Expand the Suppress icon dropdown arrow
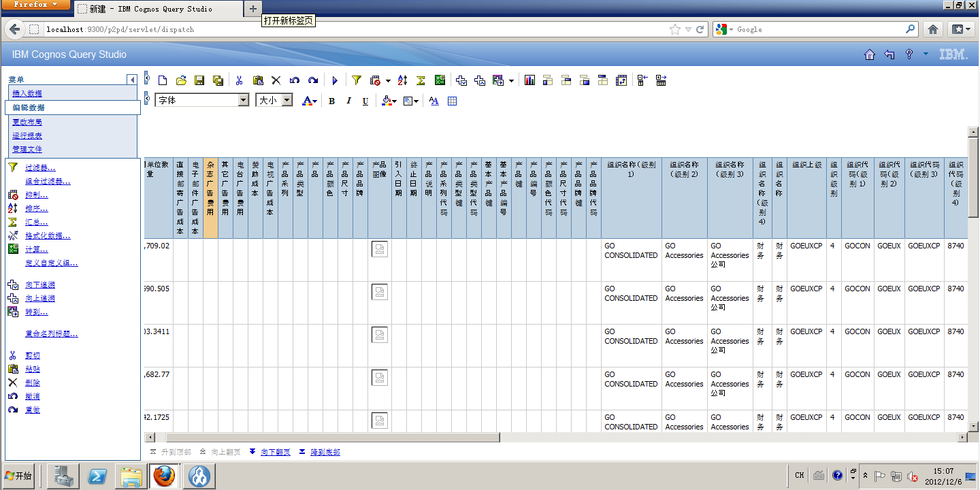Viewport: 980px width, 490px height. [388, 80]
